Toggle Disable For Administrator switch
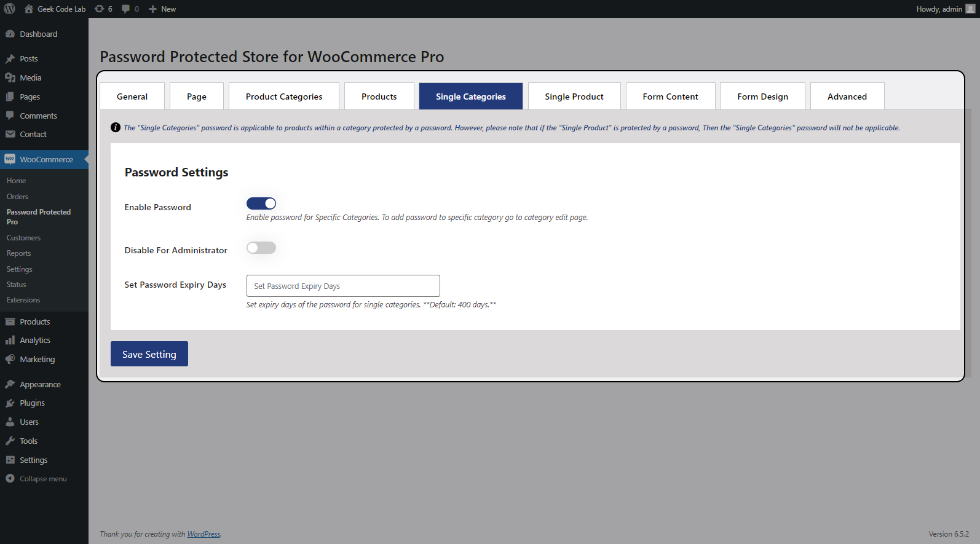The height and width of the screenshot is (544, 980). (x=261, y=248)
